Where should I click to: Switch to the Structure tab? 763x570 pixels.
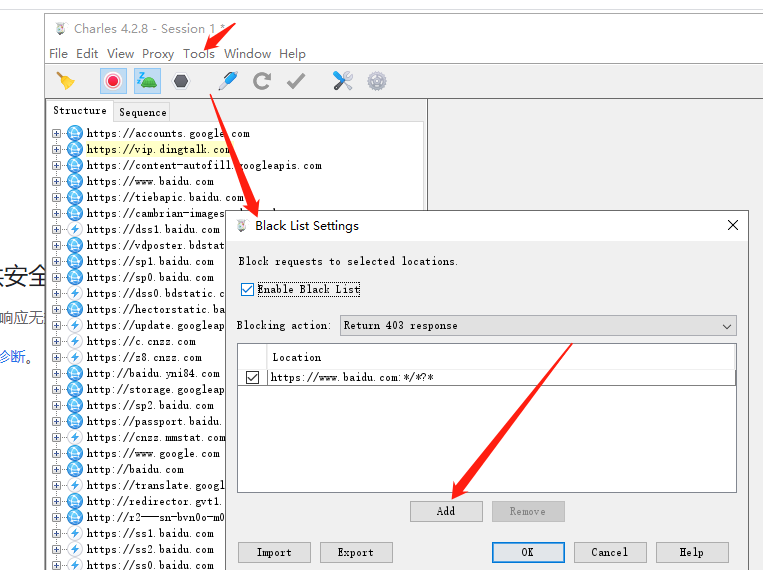click(x=80, y=110)
